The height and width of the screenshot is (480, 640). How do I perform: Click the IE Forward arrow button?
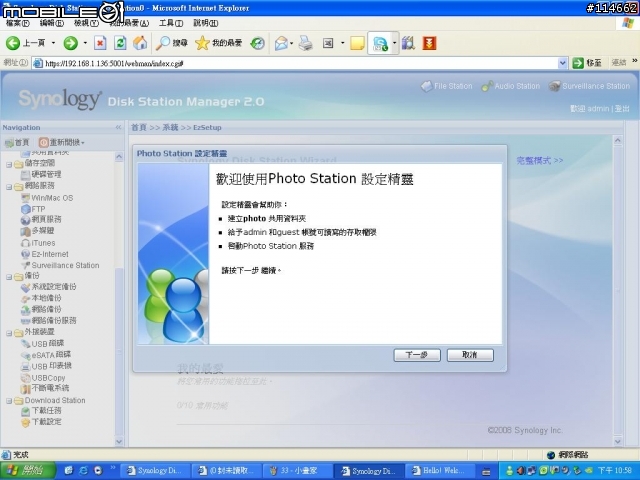coord(71,43)
